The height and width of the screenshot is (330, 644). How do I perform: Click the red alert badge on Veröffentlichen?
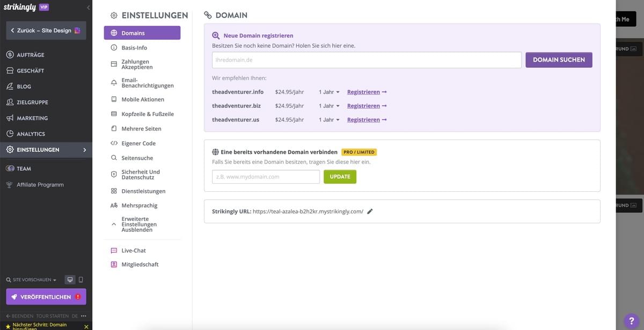(x=78, y=297)
